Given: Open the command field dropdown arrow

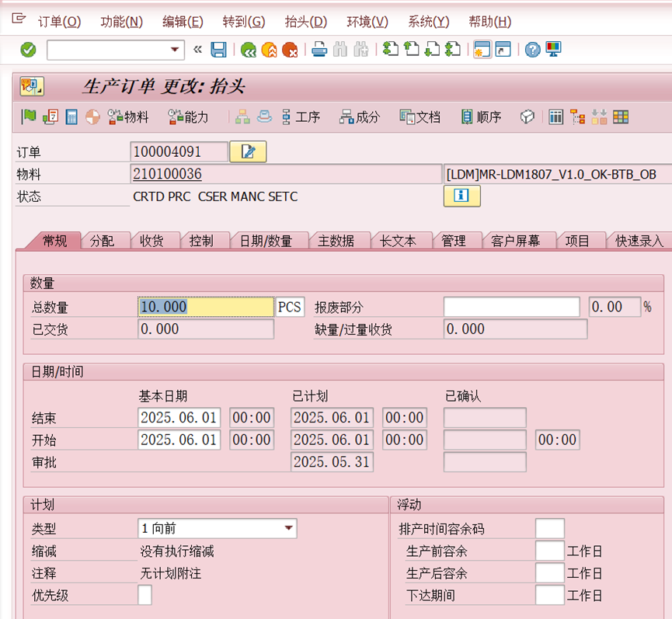Looking at the screenshot, I should 175,50.
